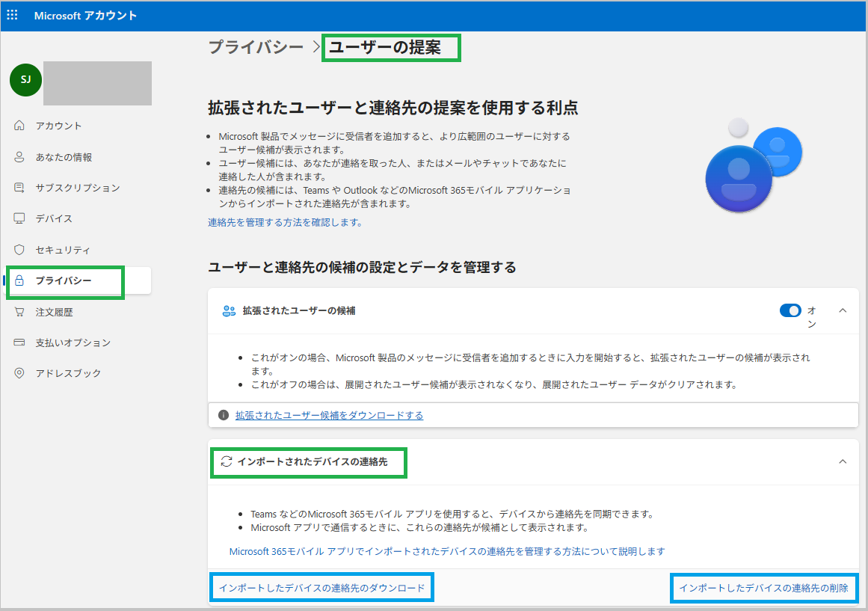Click the people icon beside 拡張されたユーザーの候補

pyautogui.click(x=229, y=311)
